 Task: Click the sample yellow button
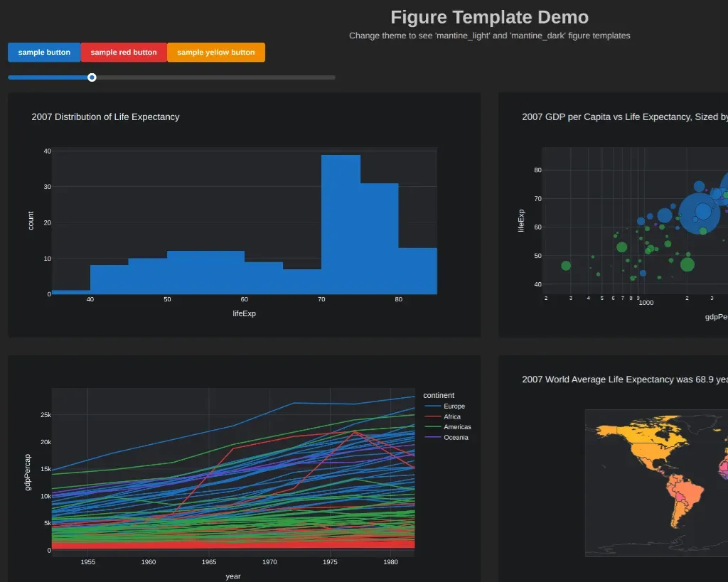(x=215, y=53)
